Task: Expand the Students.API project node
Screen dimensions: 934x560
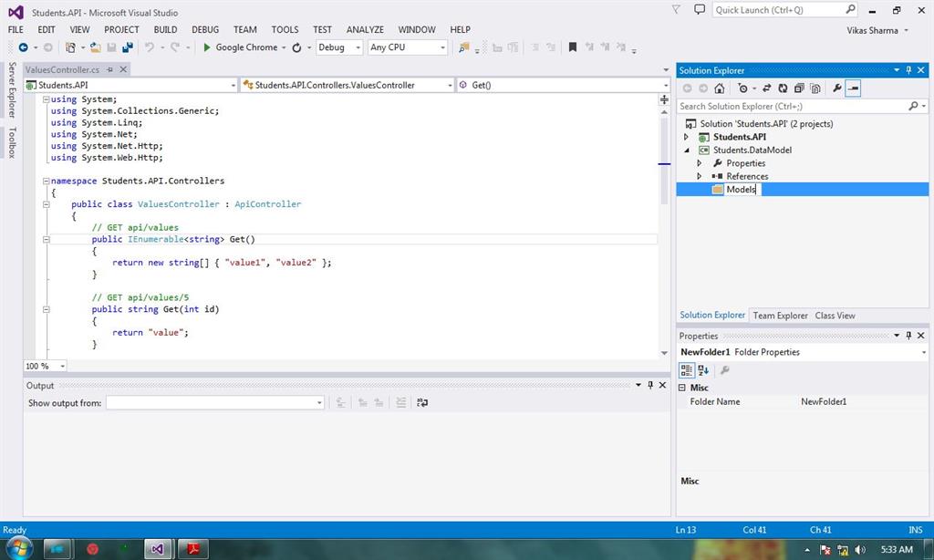Action: (687, 137)
